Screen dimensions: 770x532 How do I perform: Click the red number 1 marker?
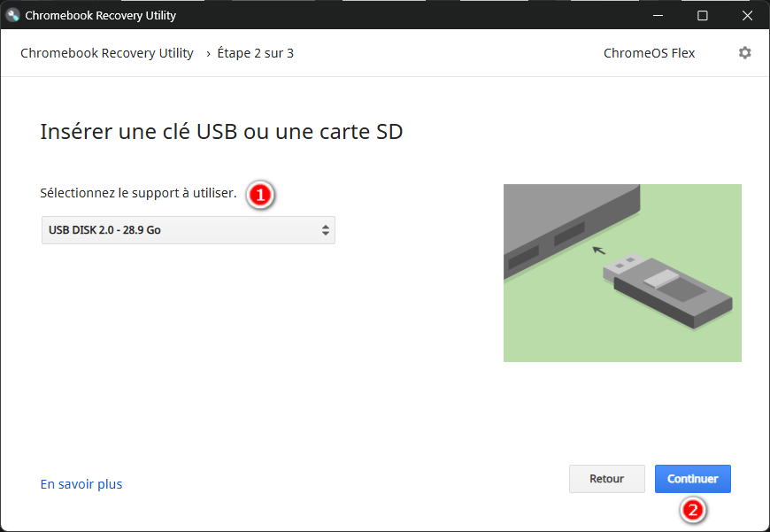(x=259, y=196)
